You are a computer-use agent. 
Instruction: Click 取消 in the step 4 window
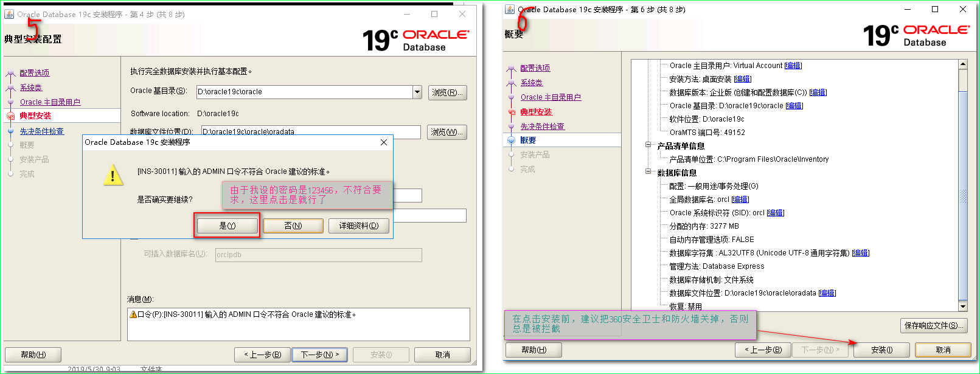pyautogui.click(x=443, y=355)
